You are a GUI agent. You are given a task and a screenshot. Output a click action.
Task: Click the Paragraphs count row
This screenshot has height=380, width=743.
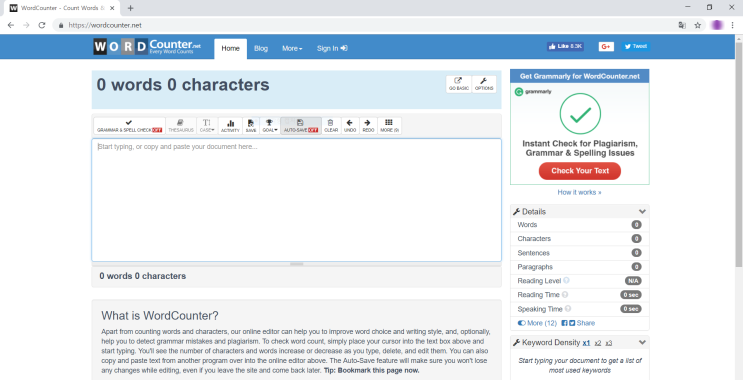(580, 267)
